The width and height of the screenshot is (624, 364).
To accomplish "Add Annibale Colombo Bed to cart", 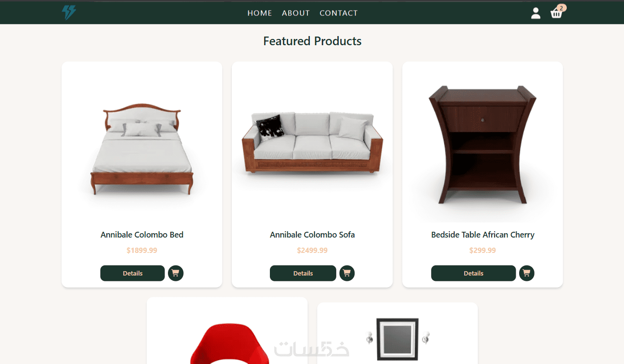I will pyautogui.click(x=176, y=273).
